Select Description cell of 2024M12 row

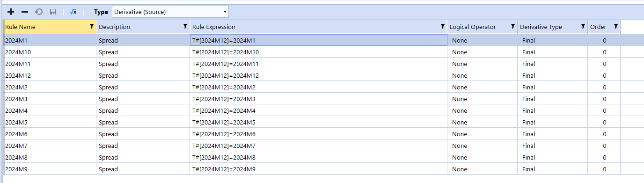143,75
